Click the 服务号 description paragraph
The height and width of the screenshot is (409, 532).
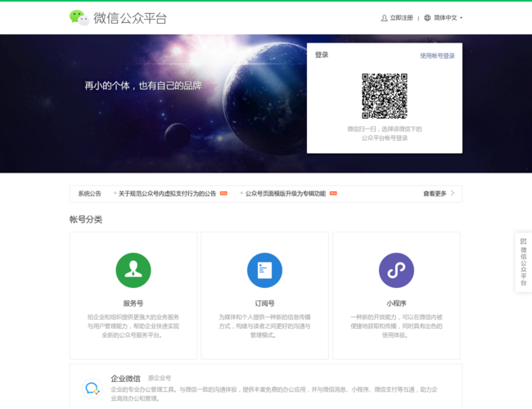pos(133,326)
